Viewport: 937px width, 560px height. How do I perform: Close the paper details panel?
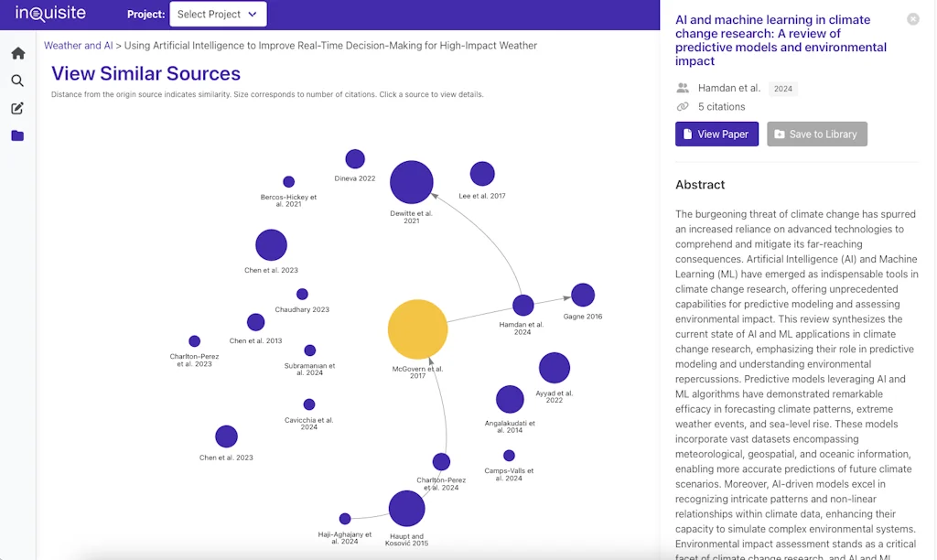tap(912, 19)
